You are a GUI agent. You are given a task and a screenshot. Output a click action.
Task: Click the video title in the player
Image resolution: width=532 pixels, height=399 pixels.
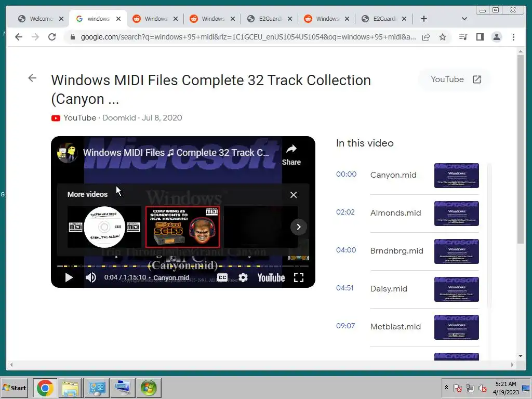176,153
